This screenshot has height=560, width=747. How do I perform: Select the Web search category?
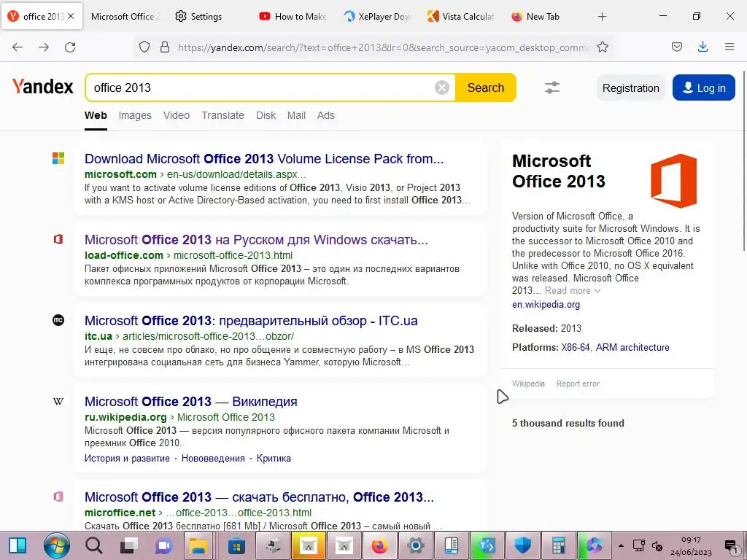(96, 115)
